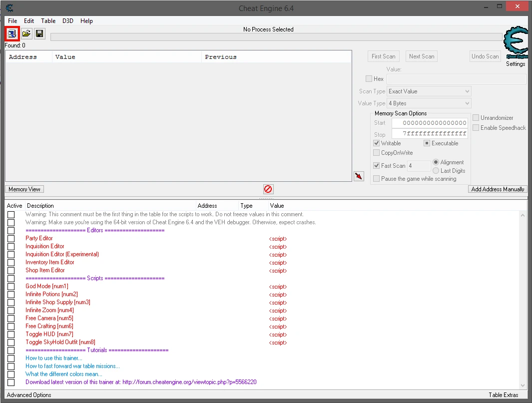Image resolution: width=532 pixels, height=403 pixels.
Task: Click the scan progress bar
Action: click(276, 37)
